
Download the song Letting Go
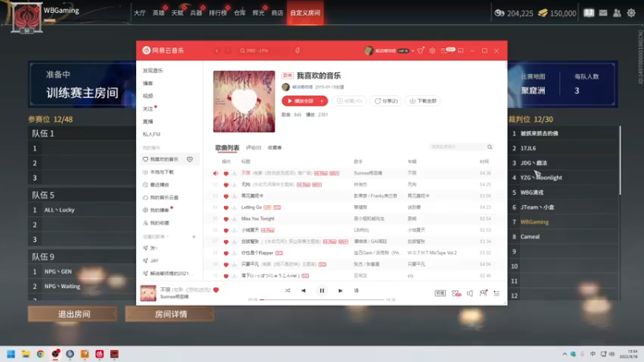tap(234, 208)
